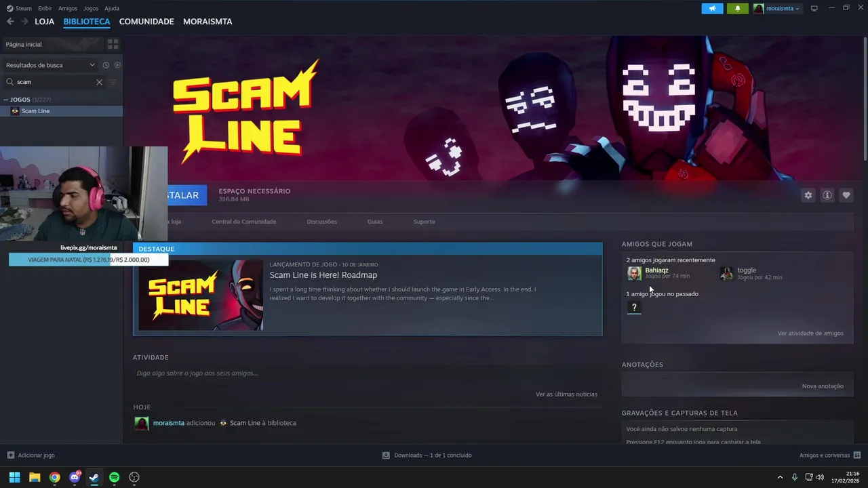This screenshot has height=488, width=868.
Task: Open the Downloads status bar entry
Action: pyautogui.click(x=427, y=455)
